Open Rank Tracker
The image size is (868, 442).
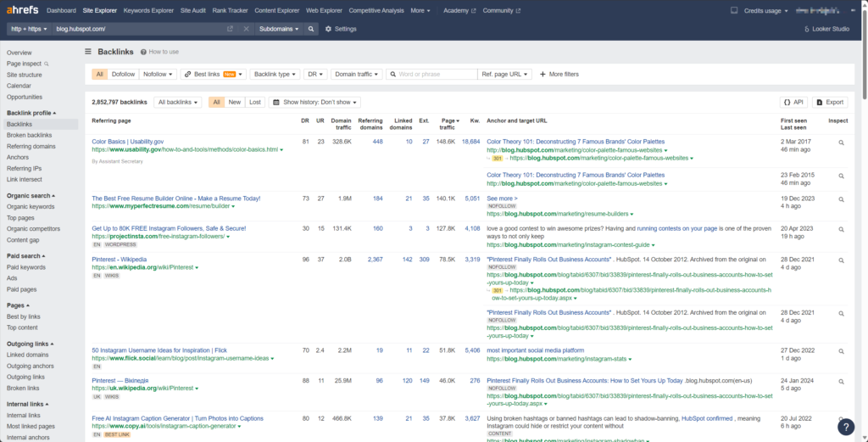pos(231,10)
